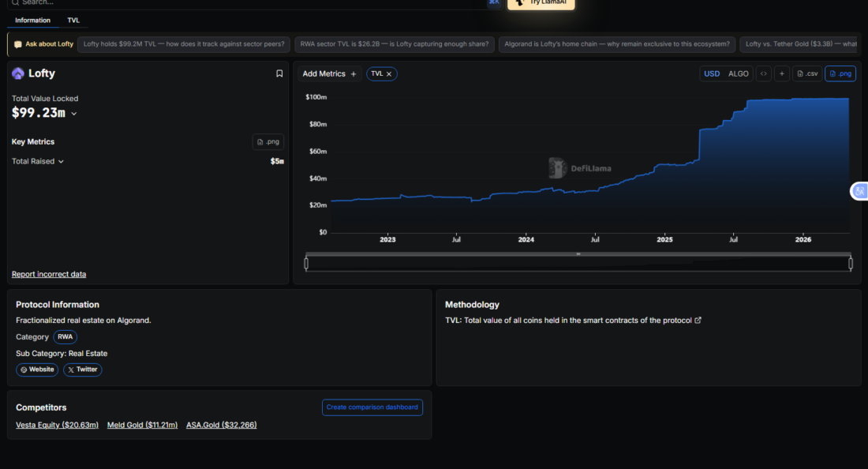This screenshot has height=469, width=868.
Task: Click Try LlamaAI button
Action: (541, 3)
